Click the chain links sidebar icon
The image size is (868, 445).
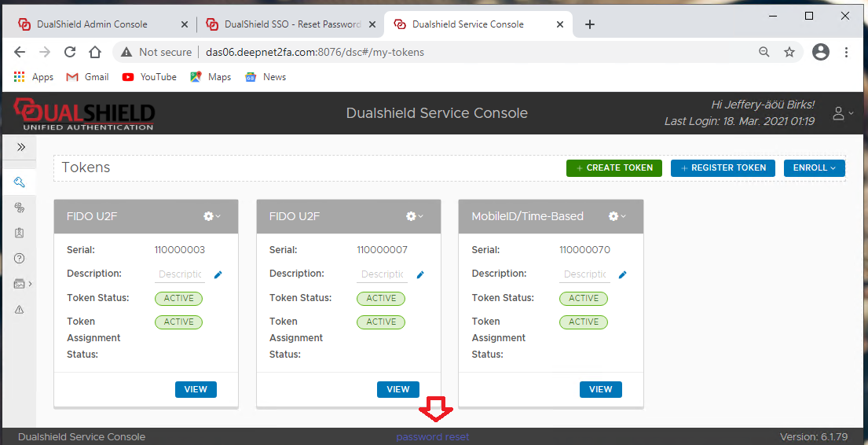point(20,208)
